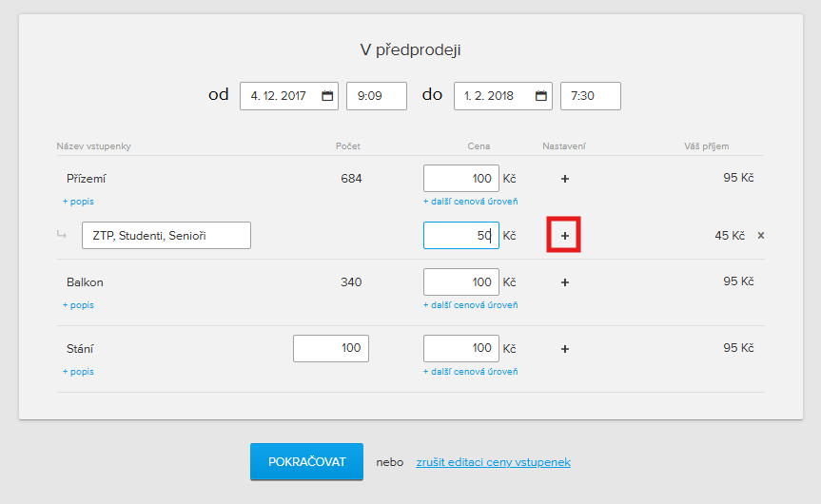821x504 pixels.
Task: Add a description to the Balkon ticket
Action: tap(78, 305)
